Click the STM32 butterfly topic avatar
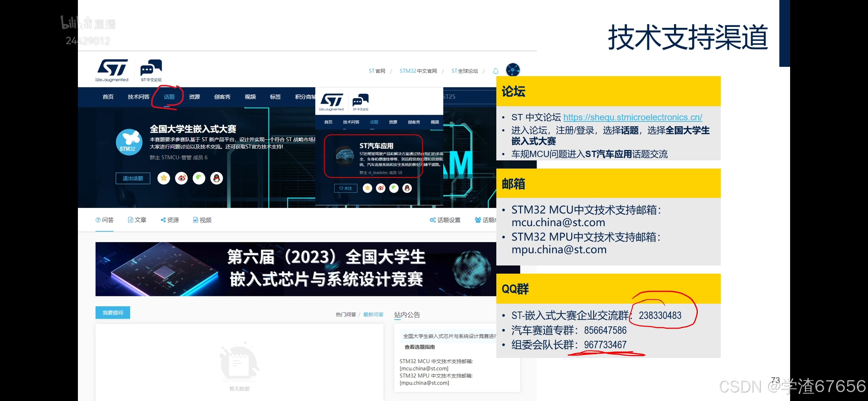Viewport: 868px width, 401px height. click(x=129, y=142)
